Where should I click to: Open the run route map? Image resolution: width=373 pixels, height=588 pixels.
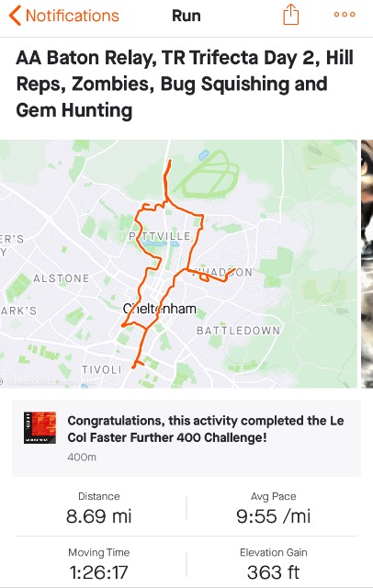click(x=178, y=264)
